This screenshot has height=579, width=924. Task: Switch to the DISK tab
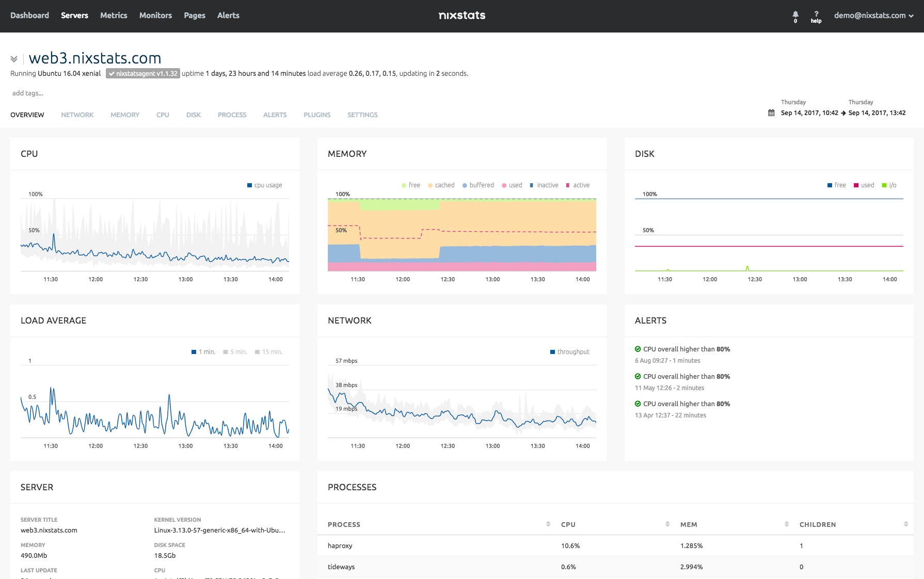point(194,115)
